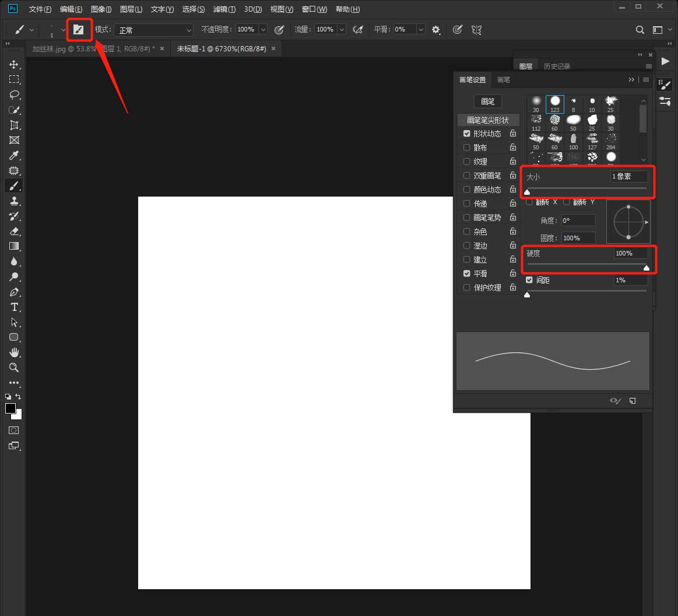Screen dimensions: 678x616
Task: Open the Brush Preset picker arrow
Action: [x=63, y=30]
